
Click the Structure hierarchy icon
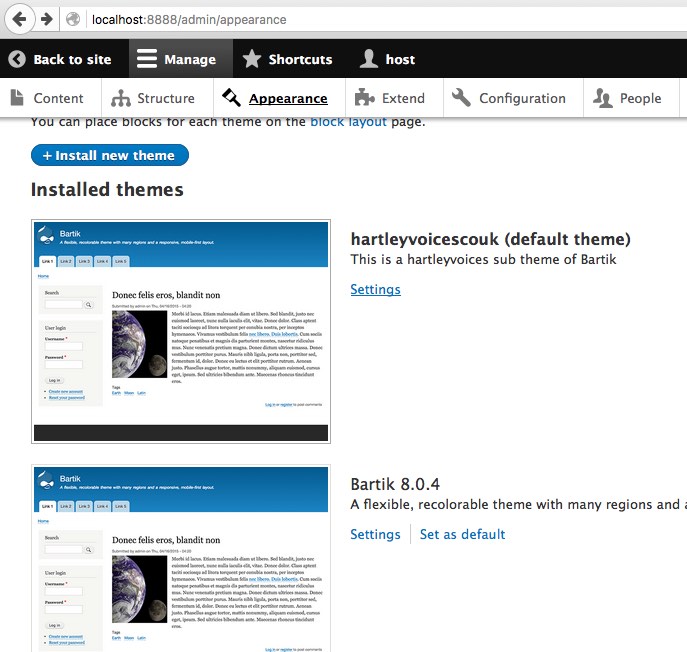click(x=120, y=98)
